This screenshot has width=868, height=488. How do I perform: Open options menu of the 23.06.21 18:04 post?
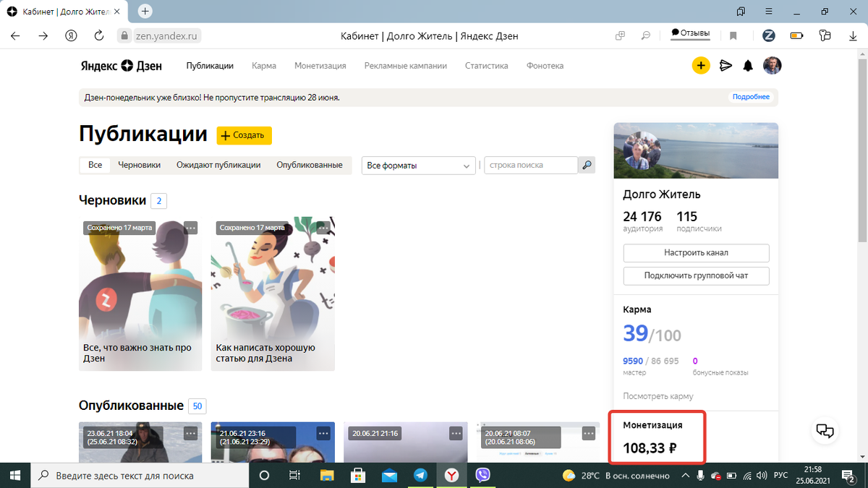click(190, 433)
